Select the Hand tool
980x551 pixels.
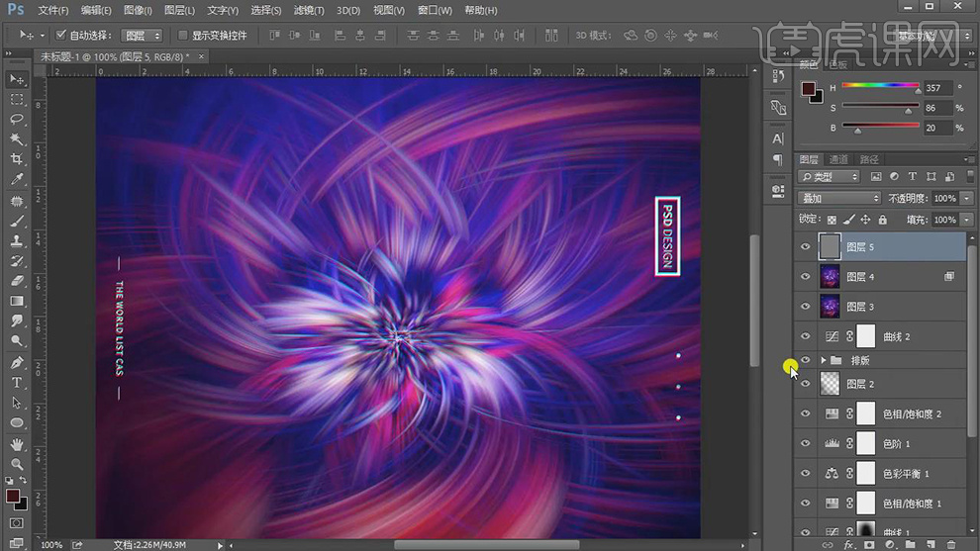(17, 444)
